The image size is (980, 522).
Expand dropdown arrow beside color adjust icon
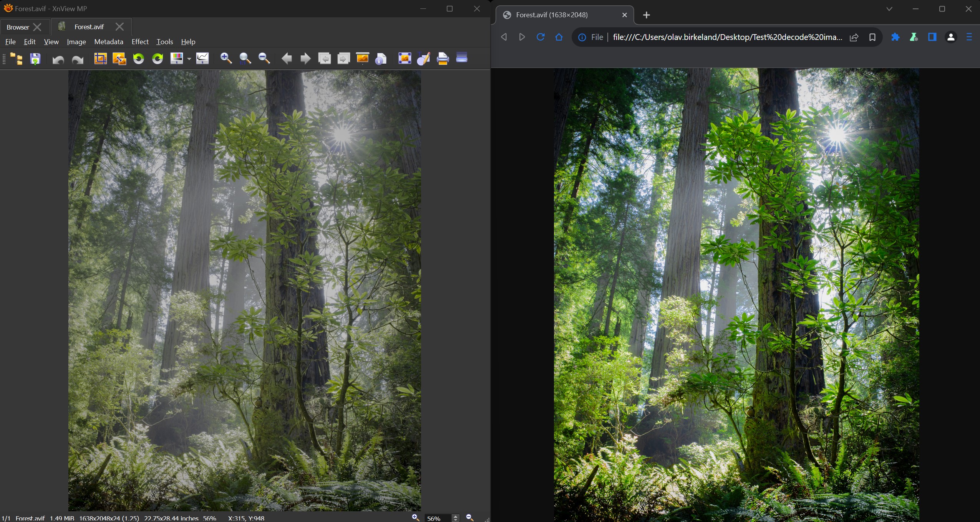pos(189,59)
